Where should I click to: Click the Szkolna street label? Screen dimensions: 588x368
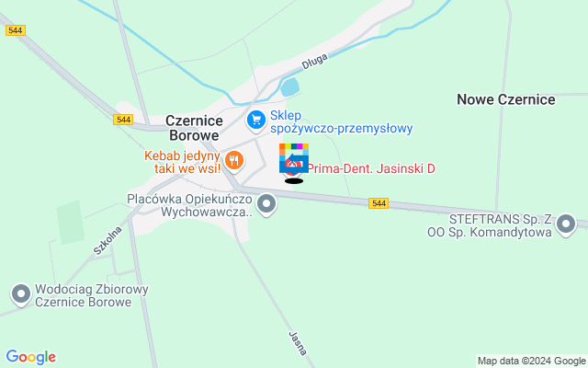107,241
